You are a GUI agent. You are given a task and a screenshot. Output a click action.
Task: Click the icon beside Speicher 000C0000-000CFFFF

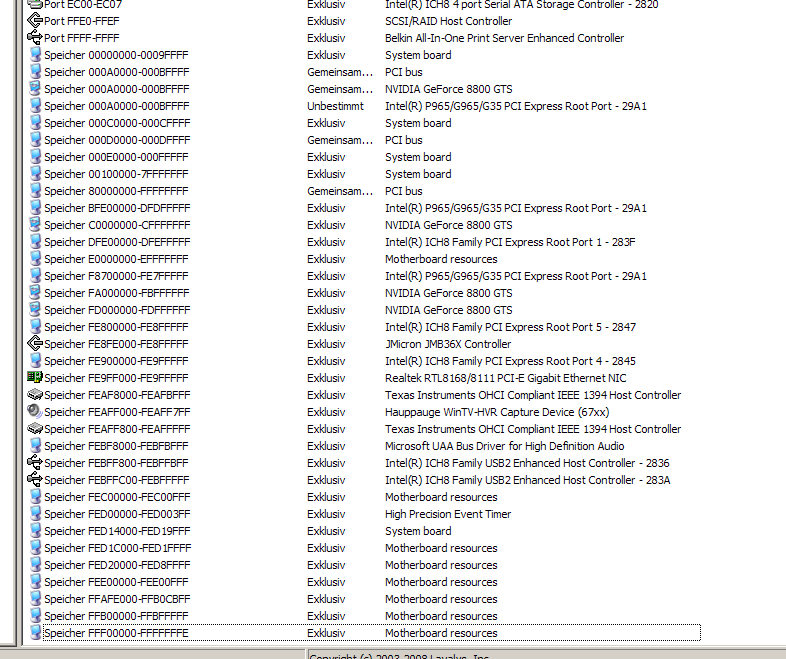36,123
